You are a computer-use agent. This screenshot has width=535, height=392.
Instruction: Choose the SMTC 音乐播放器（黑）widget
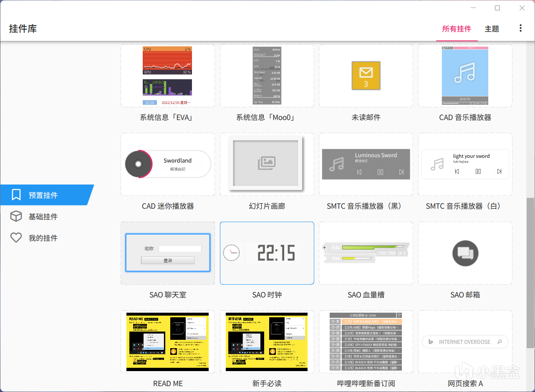click(366, 164)
